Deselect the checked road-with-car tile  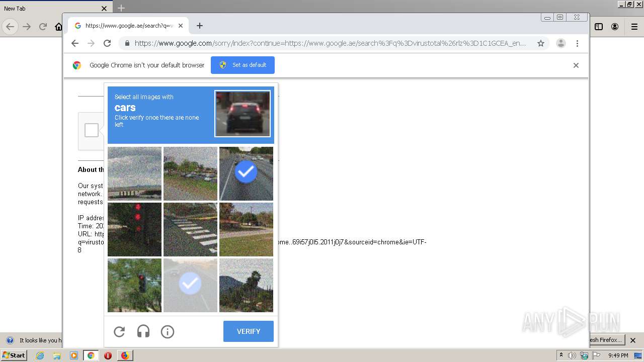246,173
